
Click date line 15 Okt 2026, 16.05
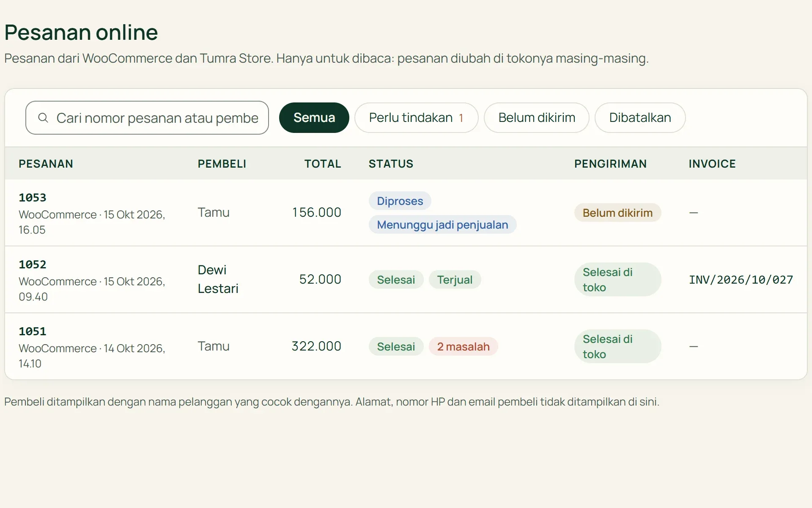(x=92, y=222)
